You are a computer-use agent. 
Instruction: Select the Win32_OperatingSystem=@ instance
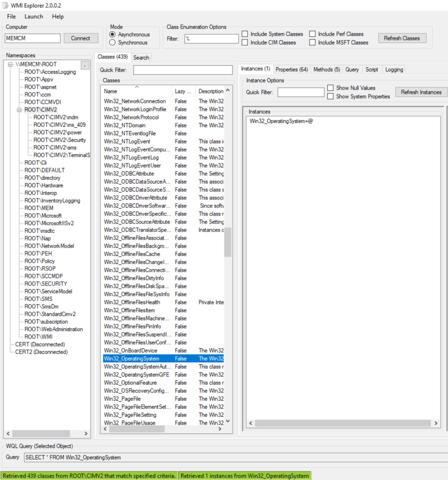(281, 121)
